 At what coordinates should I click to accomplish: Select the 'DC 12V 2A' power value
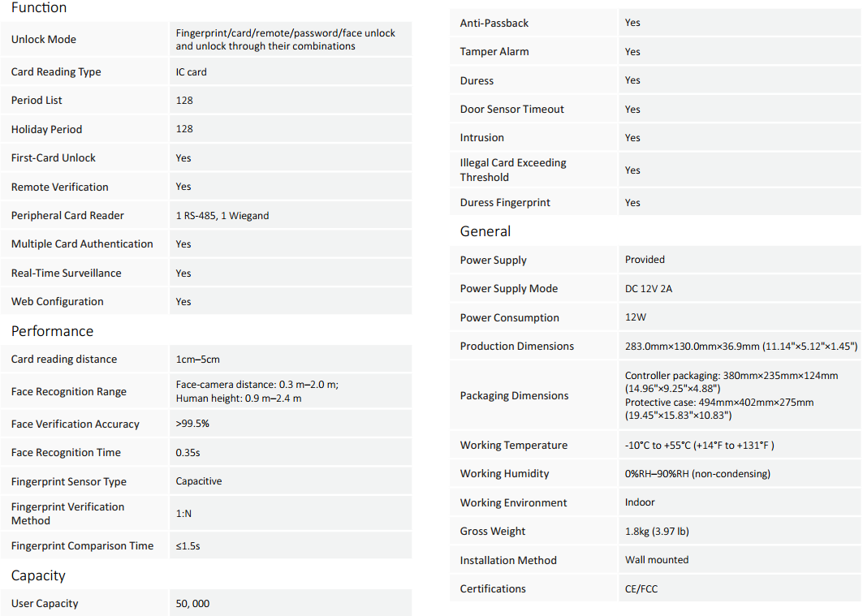(x=649, y=289)
